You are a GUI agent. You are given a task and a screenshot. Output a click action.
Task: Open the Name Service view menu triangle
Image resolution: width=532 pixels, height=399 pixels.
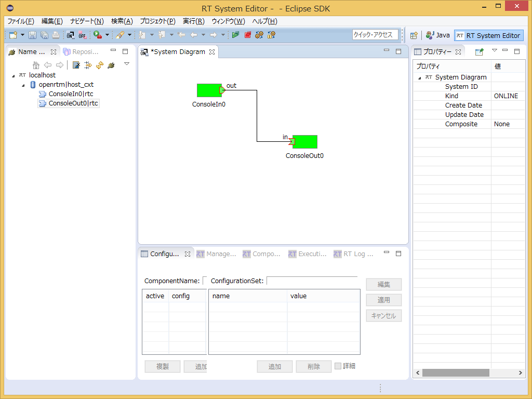(x=127, y=64)
